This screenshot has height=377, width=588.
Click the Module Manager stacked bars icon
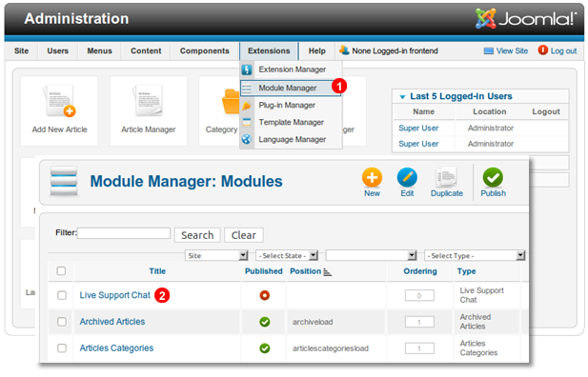(64, 181)
